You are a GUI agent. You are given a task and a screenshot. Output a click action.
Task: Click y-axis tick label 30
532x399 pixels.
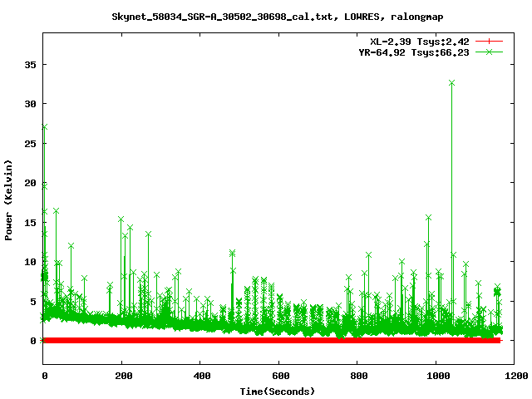(30, 104)
